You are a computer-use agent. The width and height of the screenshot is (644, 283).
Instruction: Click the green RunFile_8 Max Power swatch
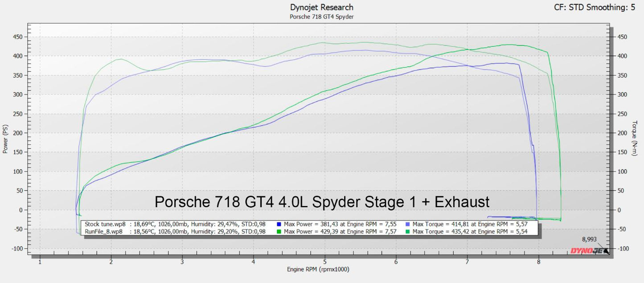pyautogui.click(x=279, y=232)
